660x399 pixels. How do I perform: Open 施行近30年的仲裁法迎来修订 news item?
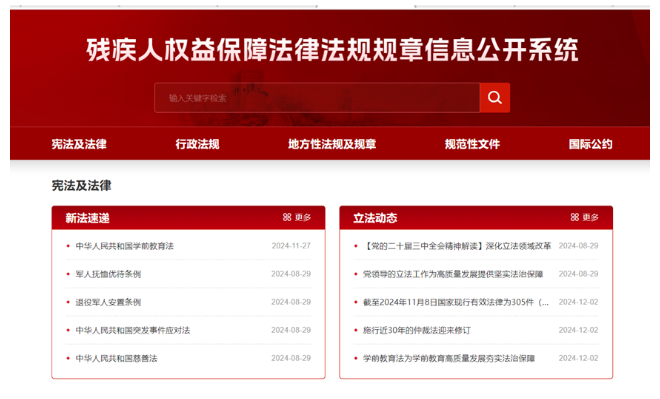point(417,330)
